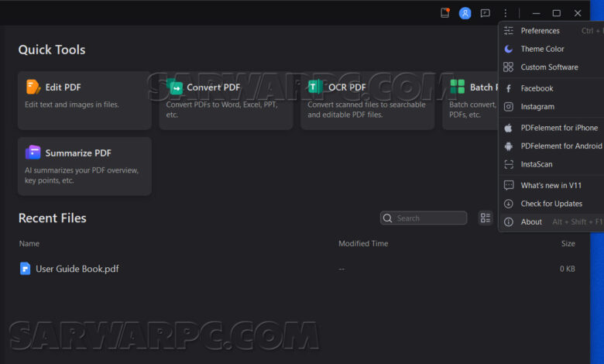Click the Quick Tools heading
The width and height of the screenshot is (604, 364).
pos(52,50)
